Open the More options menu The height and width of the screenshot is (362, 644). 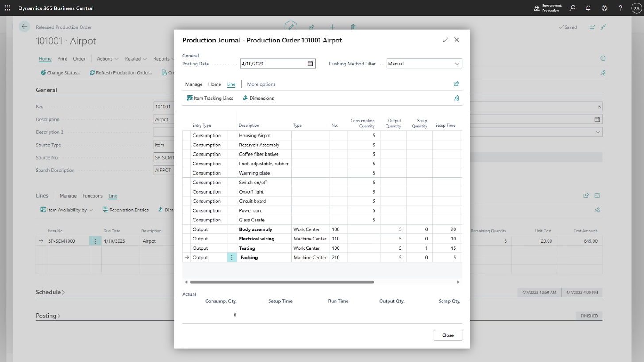[260, 84]
